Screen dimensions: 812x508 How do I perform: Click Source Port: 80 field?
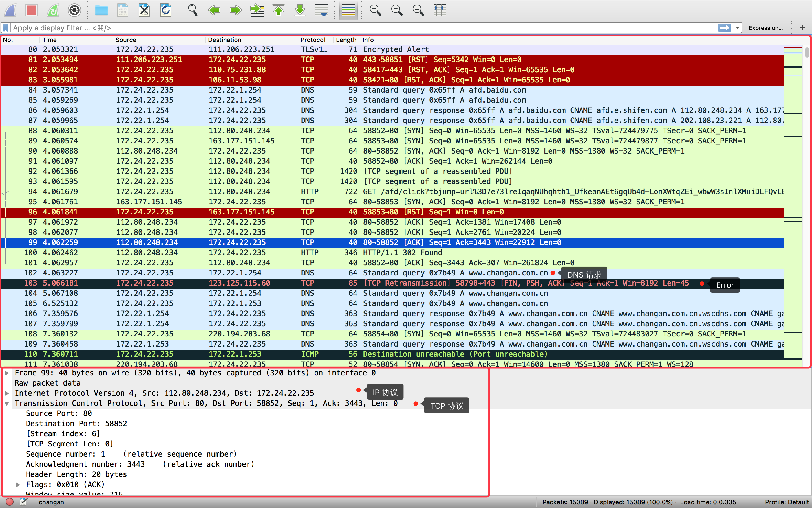[59, 413]
